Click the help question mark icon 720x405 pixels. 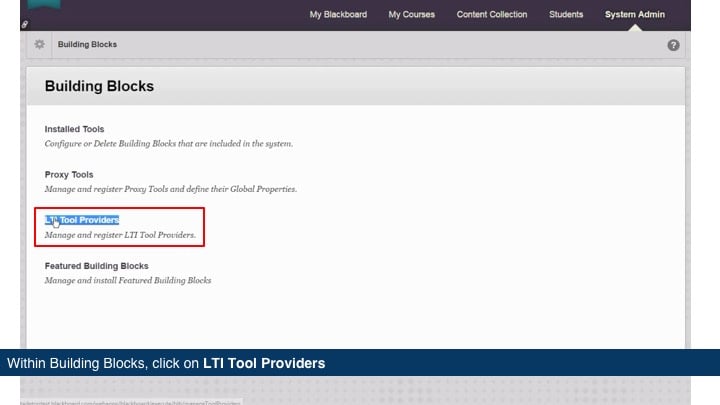[x=673, y=45]
